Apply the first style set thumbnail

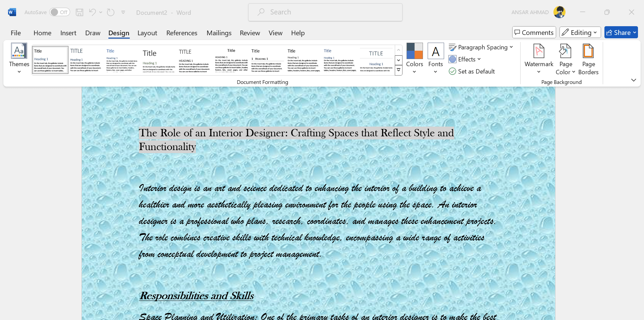(50, 60)
